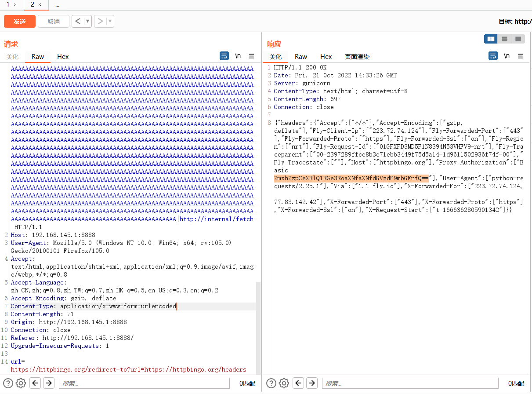
Task: Click 'http://internal/fetch' in request line
Action: click(217, 219)
